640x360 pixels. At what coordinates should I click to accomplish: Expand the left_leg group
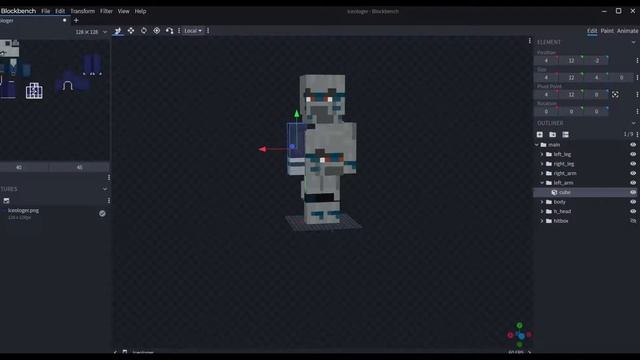coord(542,154)
